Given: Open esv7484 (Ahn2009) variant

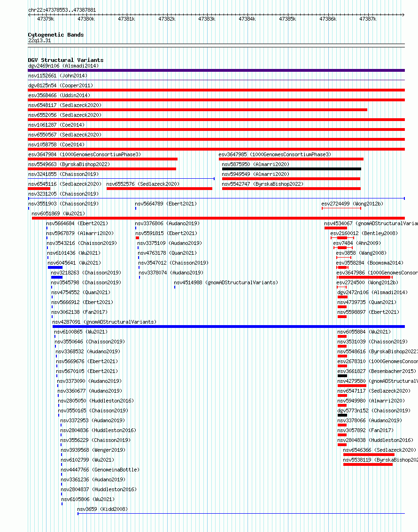Looking at the screenshot, I should (x=357, y=243).
